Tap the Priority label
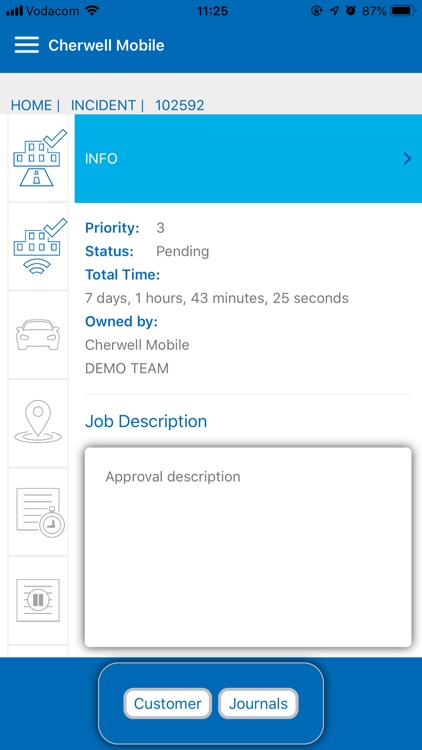 pyautogui.click(x=112, y=228)
